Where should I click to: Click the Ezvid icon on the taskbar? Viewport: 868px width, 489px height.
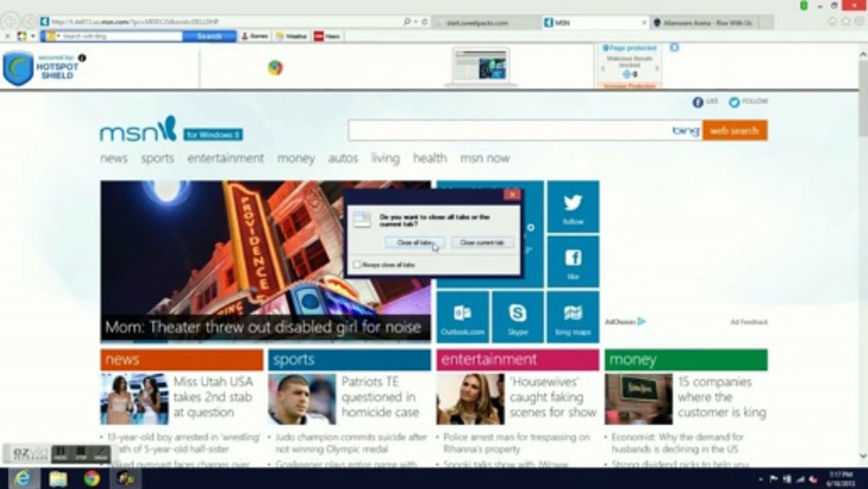point(126,479)
